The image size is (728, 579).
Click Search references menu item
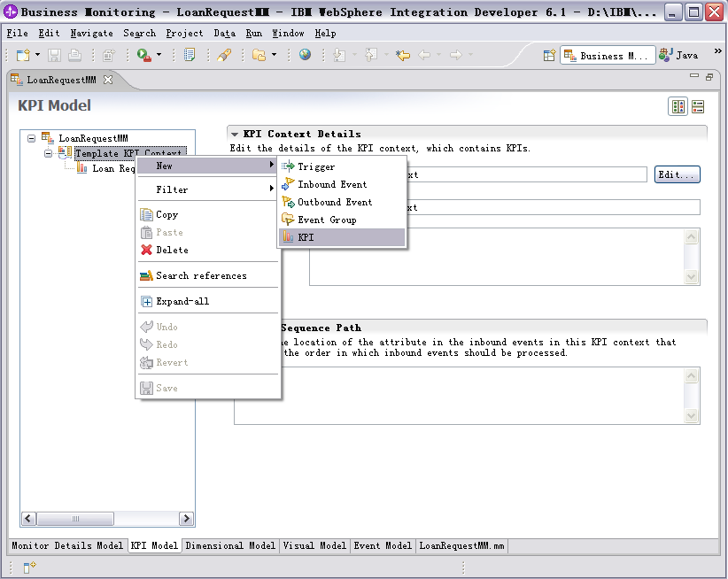(206, 275)
